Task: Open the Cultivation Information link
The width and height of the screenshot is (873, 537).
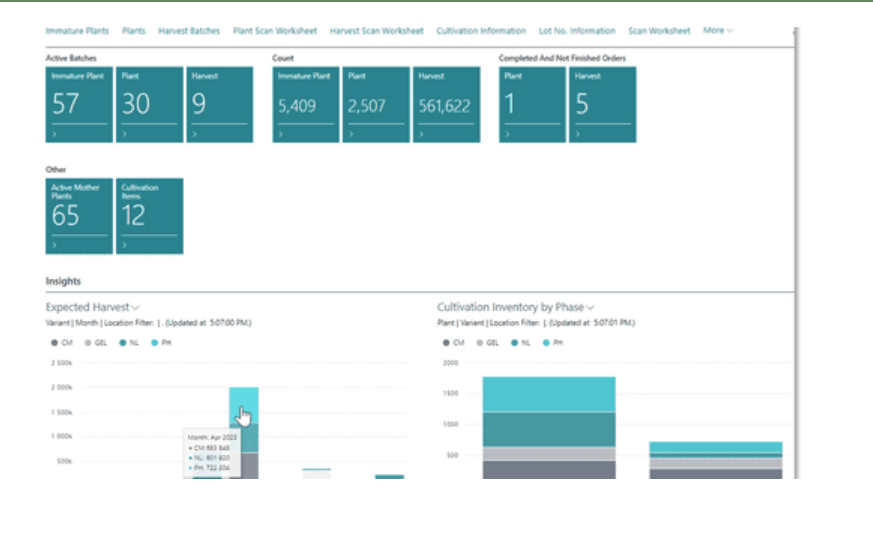Action: pos(481,31)
